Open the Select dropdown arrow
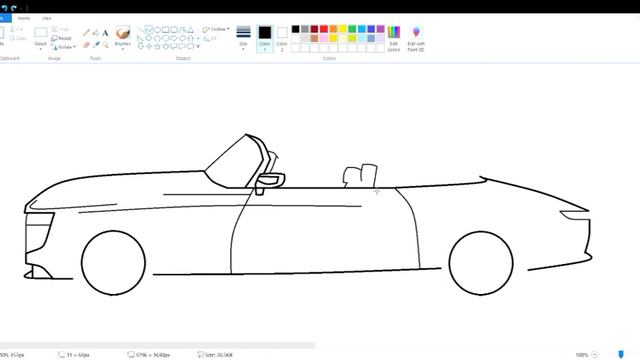This screenshot has width=640, height=360. click(40, 49)
